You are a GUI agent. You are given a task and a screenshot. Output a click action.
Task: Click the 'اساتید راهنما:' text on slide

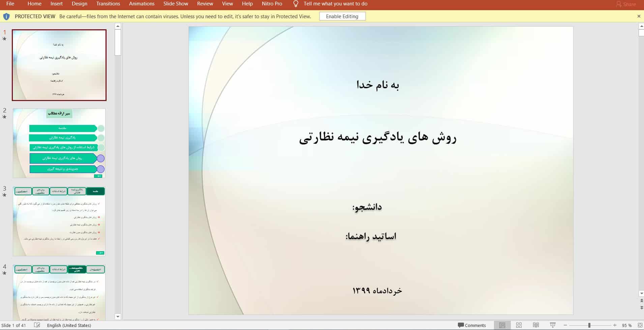coord(371,236)
